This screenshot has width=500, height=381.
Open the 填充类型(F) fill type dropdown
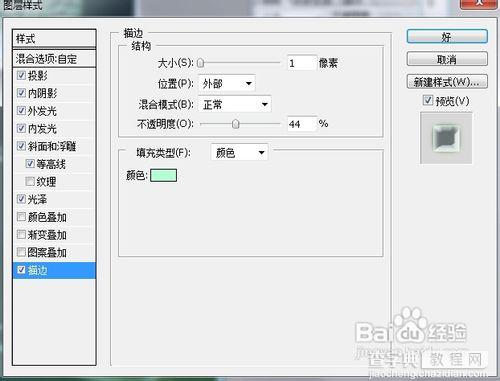coord(239,153)
